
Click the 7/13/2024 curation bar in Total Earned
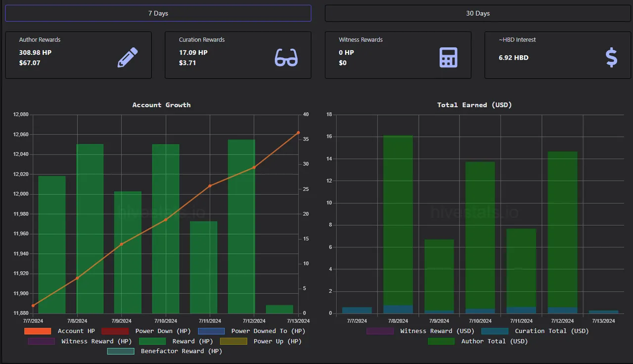coord(603,312)
